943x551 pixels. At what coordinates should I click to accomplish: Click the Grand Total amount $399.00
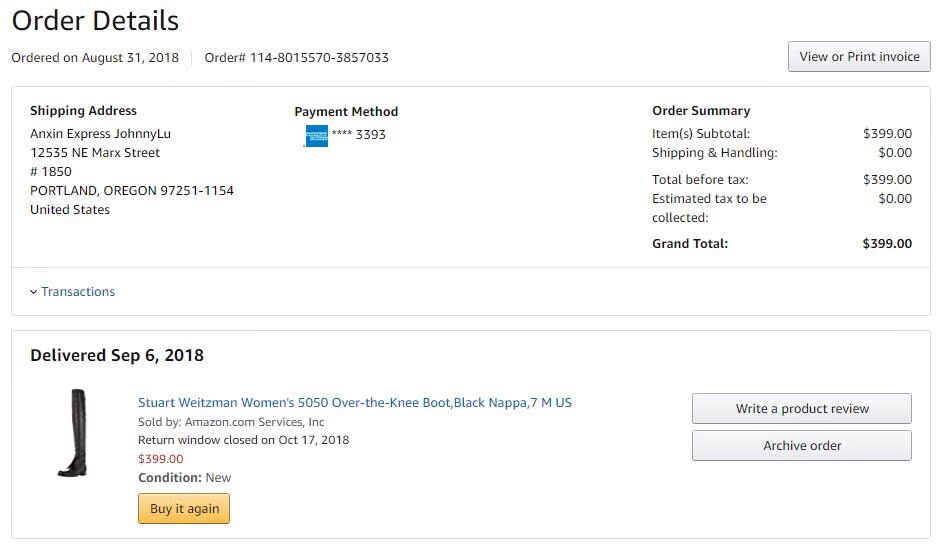coord(886,244)
